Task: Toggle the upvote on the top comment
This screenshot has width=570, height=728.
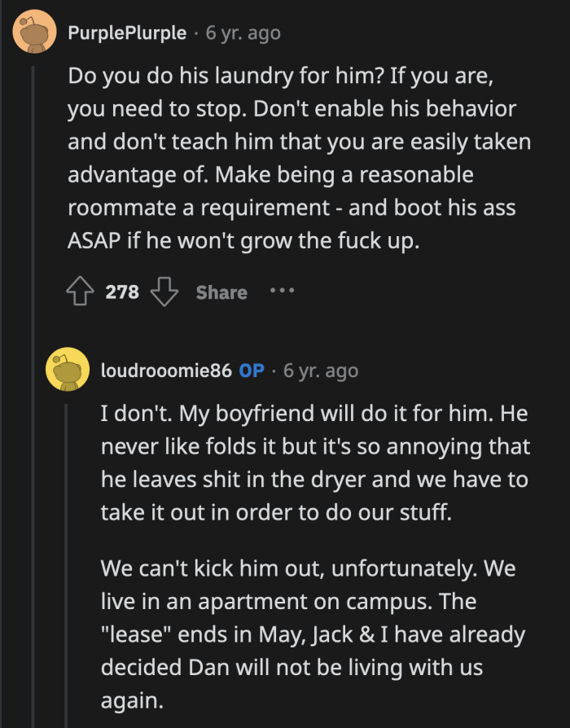Action: point(80,292)
